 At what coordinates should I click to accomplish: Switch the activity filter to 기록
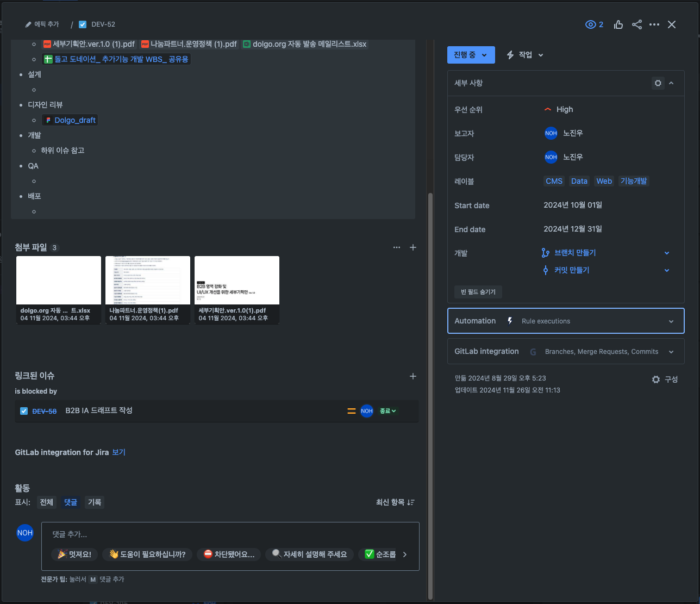95,502
